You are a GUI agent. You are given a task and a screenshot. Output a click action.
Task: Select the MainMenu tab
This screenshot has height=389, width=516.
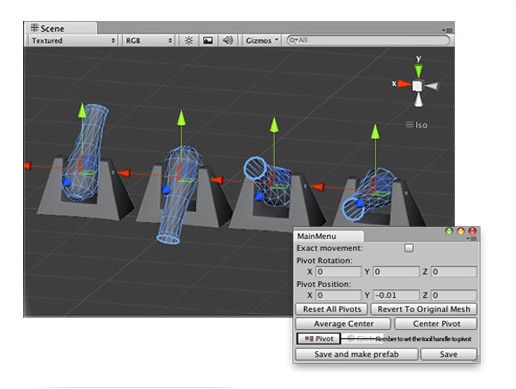329,236
